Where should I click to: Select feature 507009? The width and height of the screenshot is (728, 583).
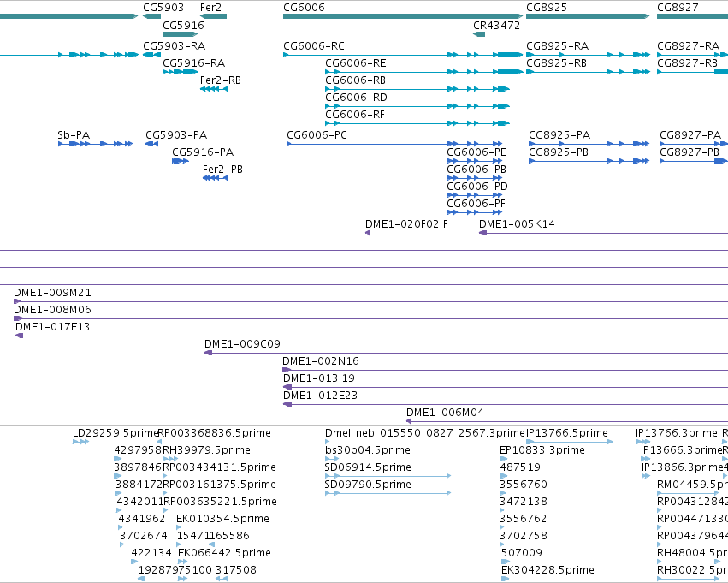pos(522,553)
